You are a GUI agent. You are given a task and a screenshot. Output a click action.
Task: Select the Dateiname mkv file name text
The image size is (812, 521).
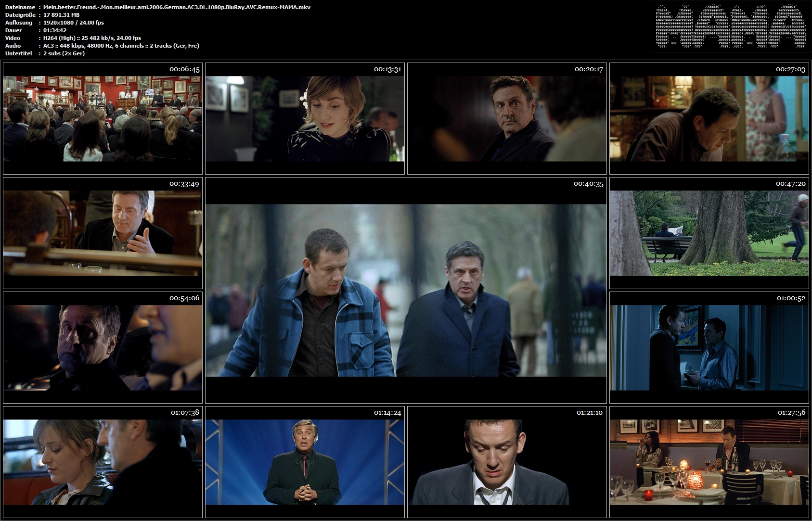(177, 7)
